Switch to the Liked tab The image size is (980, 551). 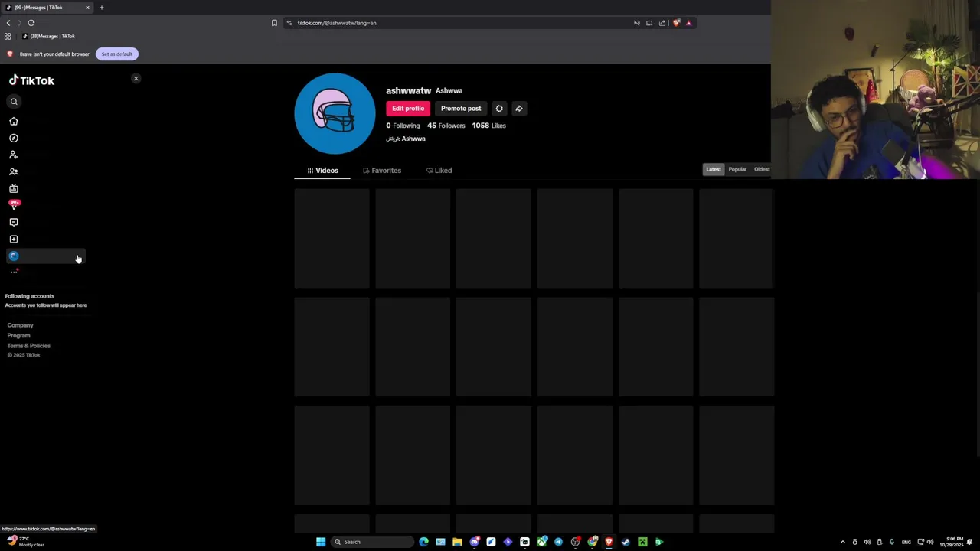click(439, 171)
